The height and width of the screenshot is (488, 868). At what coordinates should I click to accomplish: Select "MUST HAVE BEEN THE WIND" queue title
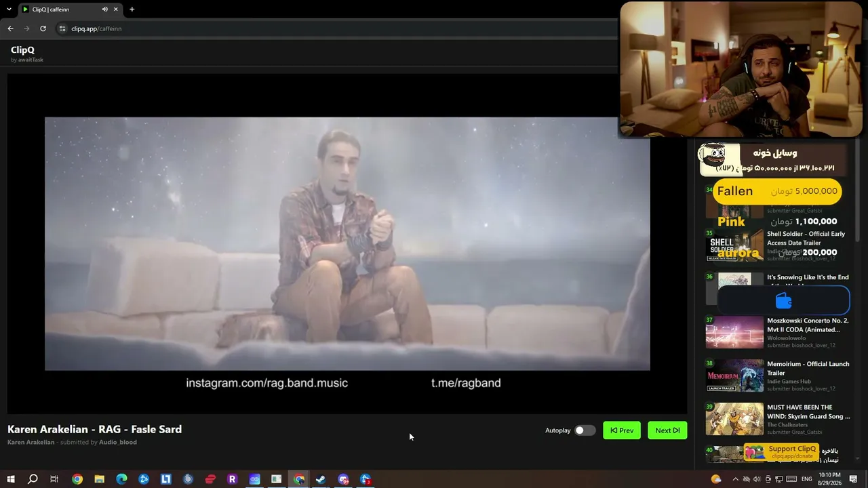808,411
